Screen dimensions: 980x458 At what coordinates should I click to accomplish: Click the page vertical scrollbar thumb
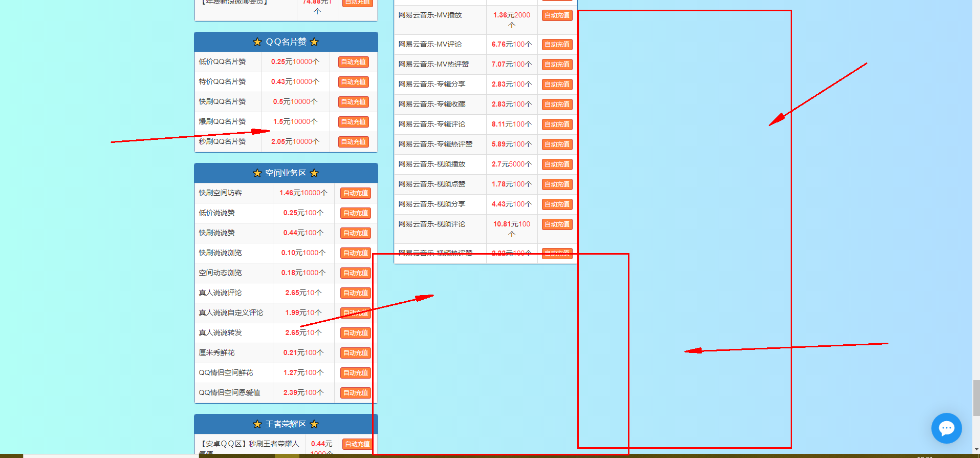click(x=976, y=398)
